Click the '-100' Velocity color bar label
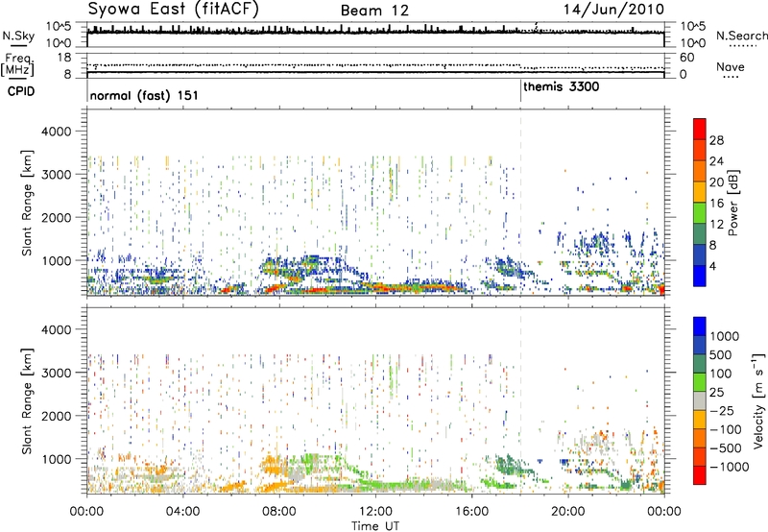 pyautogui.click(x=726, y=429)
